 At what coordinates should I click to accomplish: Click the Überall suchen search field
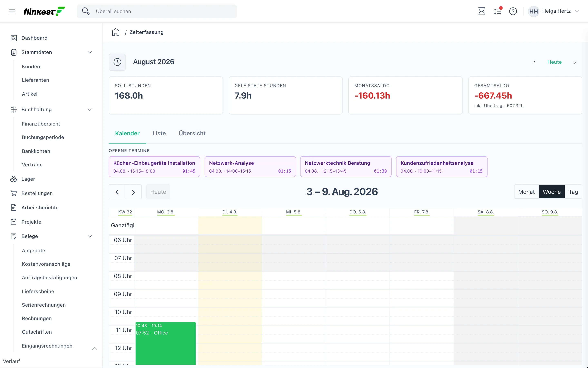coord(157,11)
